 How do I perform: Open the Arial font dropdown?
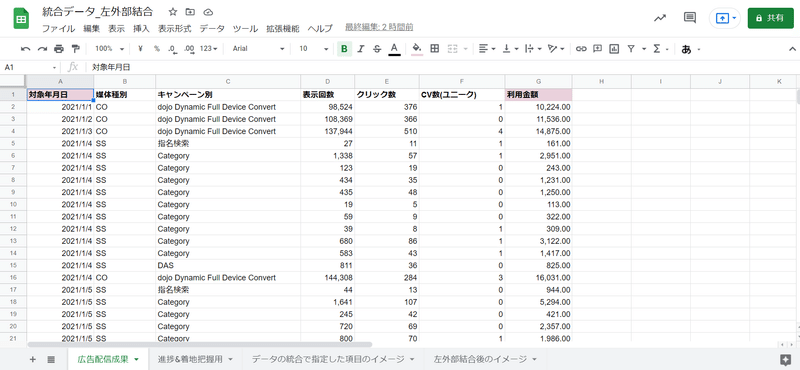(258, 49)
